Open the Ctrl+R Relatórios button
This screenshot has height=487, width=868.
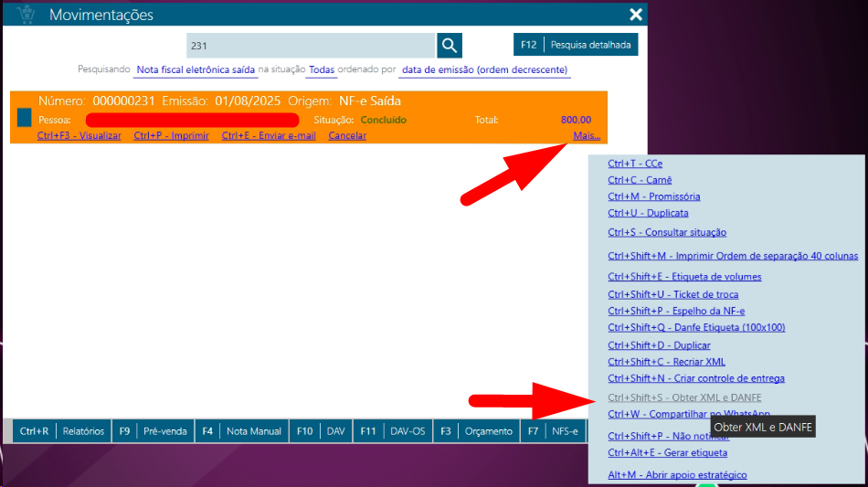[x=61, y=431]
